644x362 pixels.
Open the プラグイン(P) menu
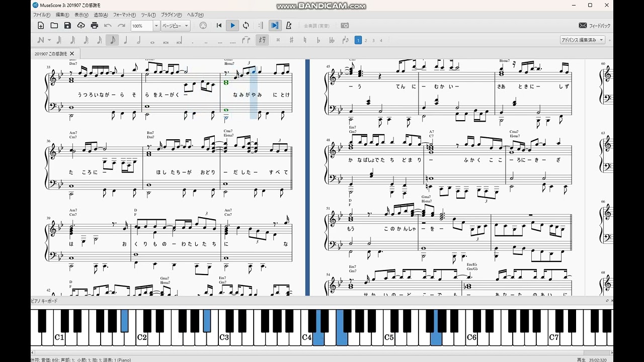pyautogui.click(x=171, y=15)
